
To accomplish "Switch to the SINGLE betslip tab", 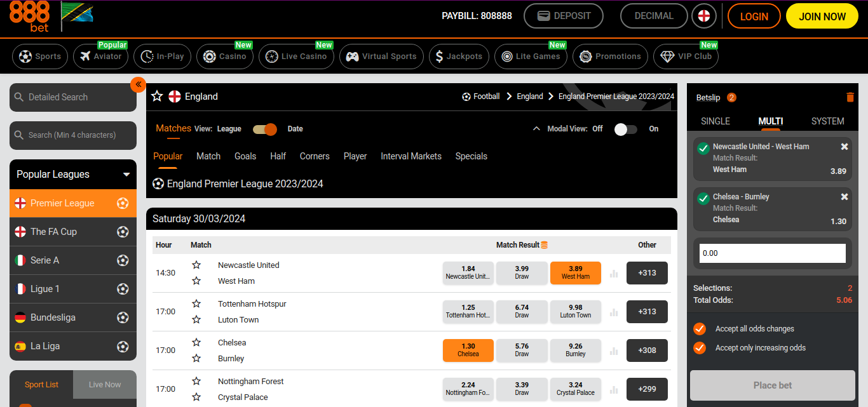I will click(x=715, y=121).
